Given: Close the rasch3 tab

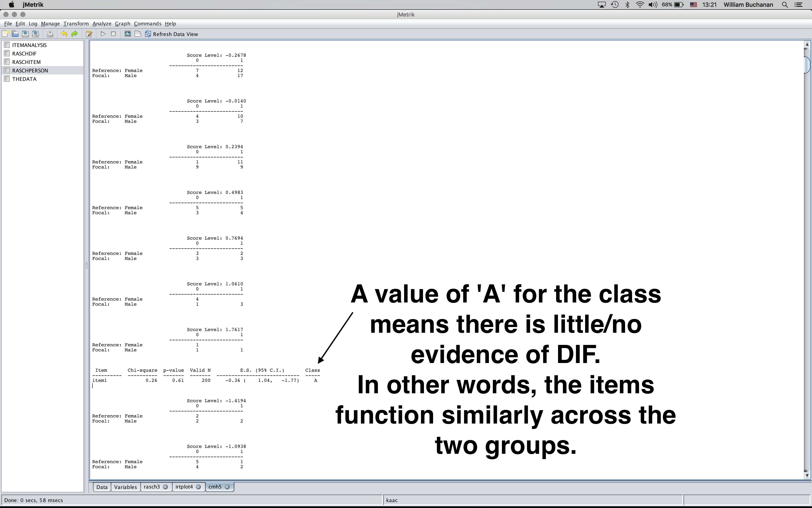Looking at the screenshot, I should click(x=165, y=487).
